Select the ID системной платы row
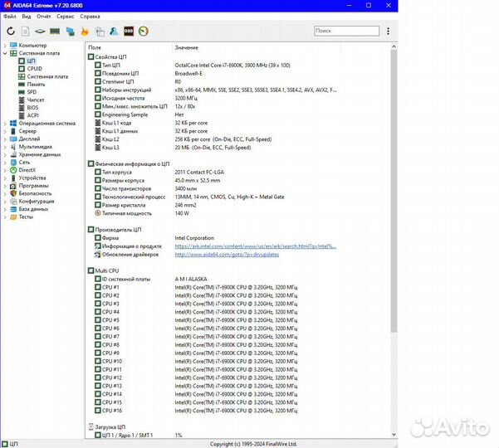Image resolution: width=499 pixels, height=448 pixels. click(x=213, y=279)
